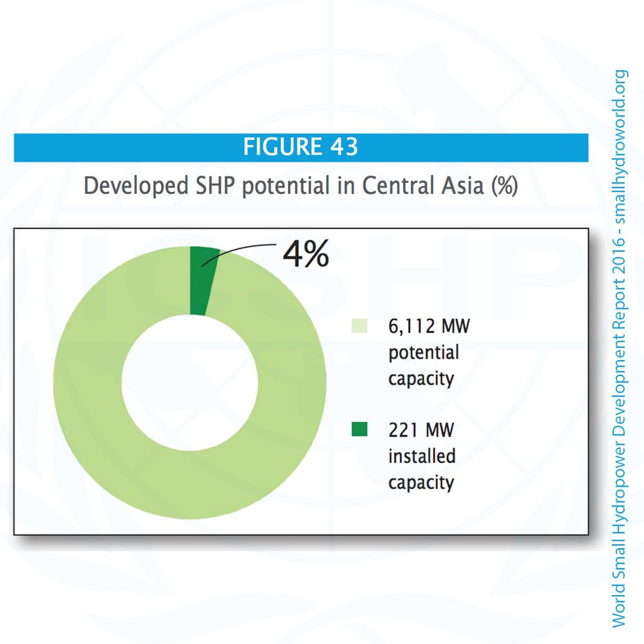The image size is (644, 644).
Task: Click the 'potential capacity' legend words
Action: pyautogui.click(x=424, y=366)
